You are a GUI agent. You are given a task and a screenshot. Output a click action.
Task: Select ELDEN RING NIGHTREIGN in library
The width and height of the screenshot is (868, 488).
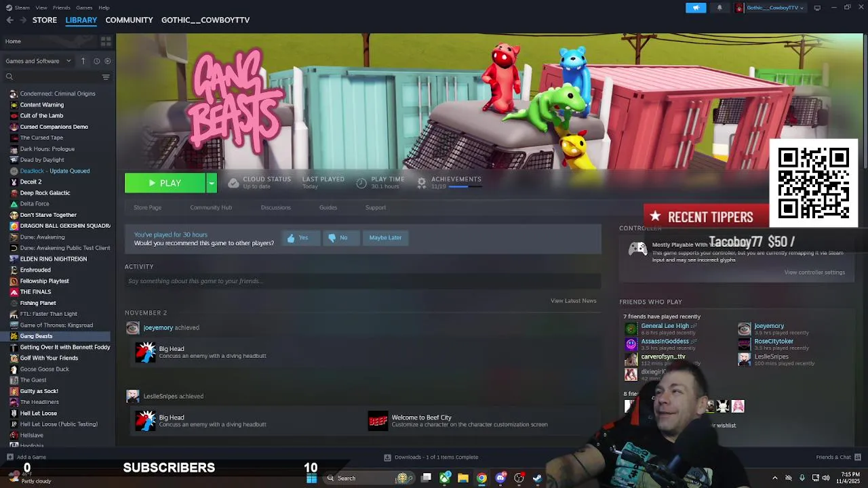[54, 259]
